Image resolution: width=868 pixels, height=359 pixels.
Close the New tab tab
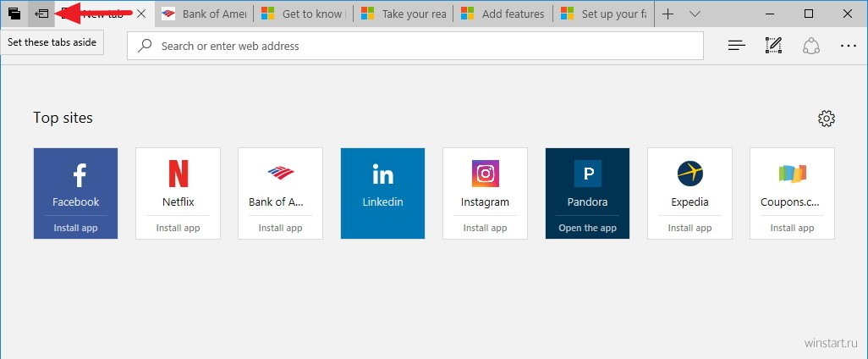pos(141,14)
